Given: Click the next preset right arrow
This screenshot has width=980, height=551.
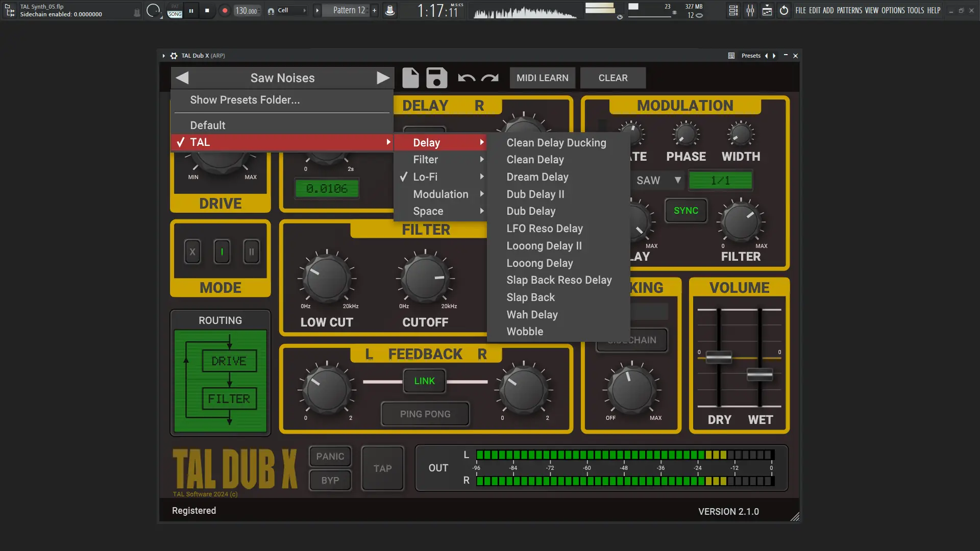Looking at the screenshot, I should (383, 78).
